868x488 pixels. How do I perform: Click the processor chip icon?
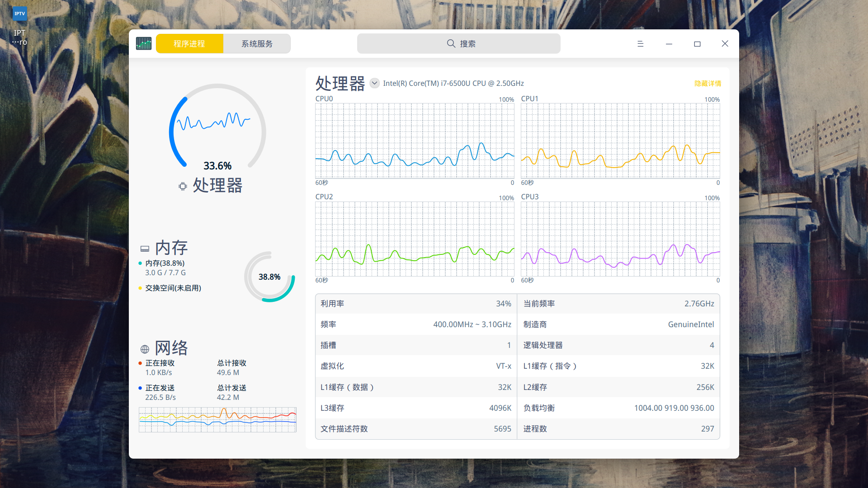click(x=183, y=186)
